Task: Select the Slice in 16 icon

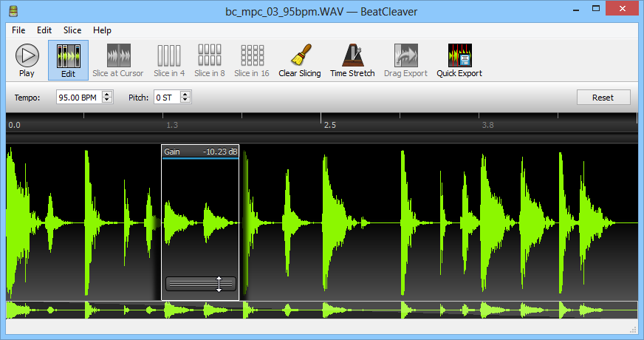Action: click(252, 55)
